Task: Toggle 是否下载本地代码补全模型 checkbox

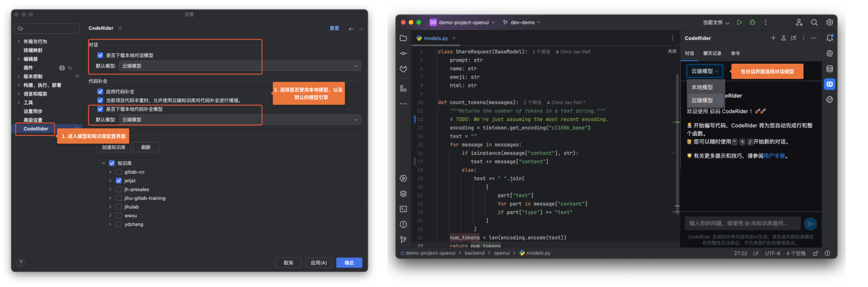Action: [x=100, y=109]
